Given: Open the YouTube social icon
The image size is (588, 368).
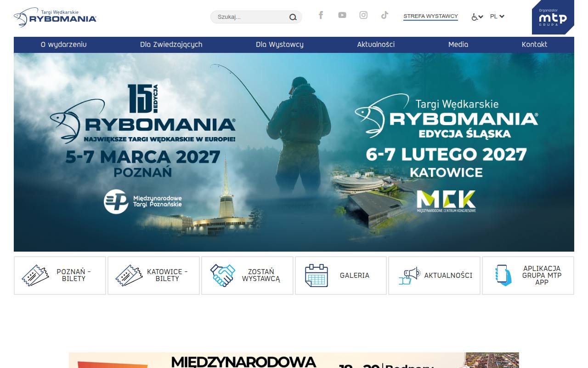Looking at the screenshot, I should (342, 15).
